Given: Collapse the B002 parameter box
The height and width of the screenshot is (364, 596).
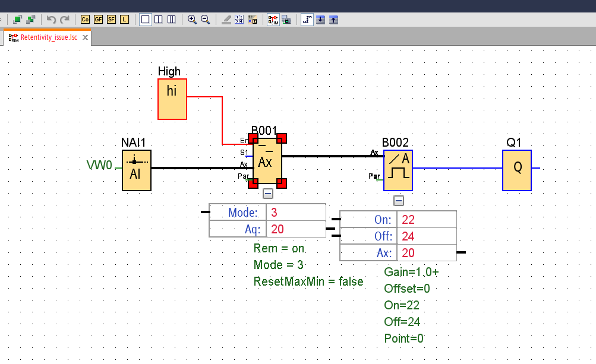Looking at the screenshot, I should coord(399,200).
